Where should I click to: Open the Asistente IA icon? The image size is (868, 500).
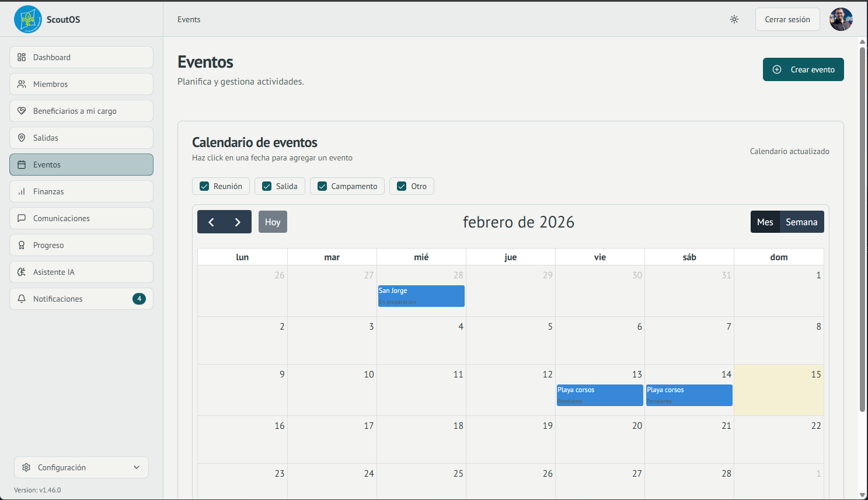22,272
